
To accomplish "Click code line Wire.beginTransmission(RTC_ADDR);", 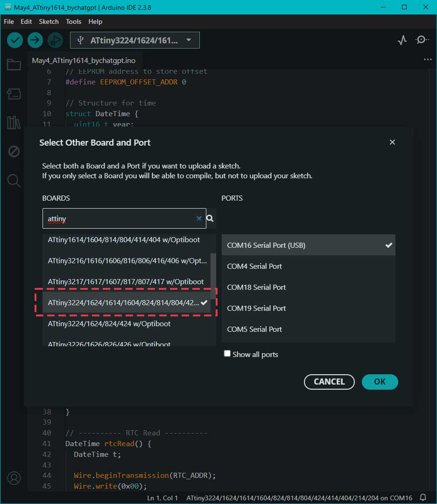I will 145,476.
